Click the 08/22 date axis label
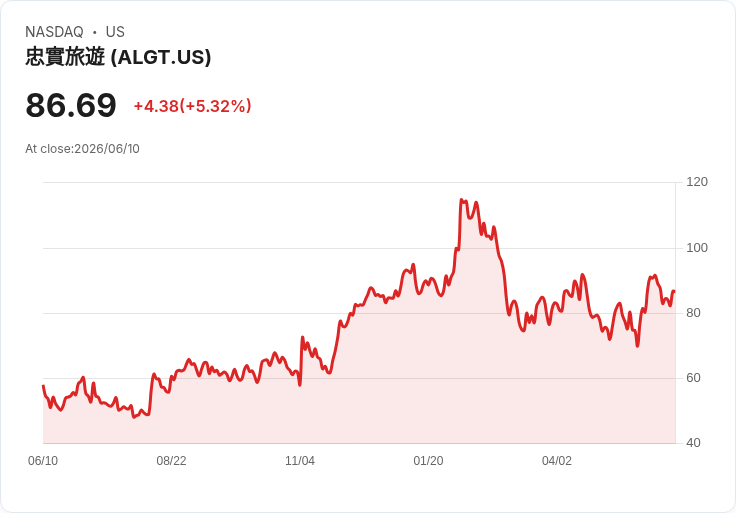 (171, 461)
